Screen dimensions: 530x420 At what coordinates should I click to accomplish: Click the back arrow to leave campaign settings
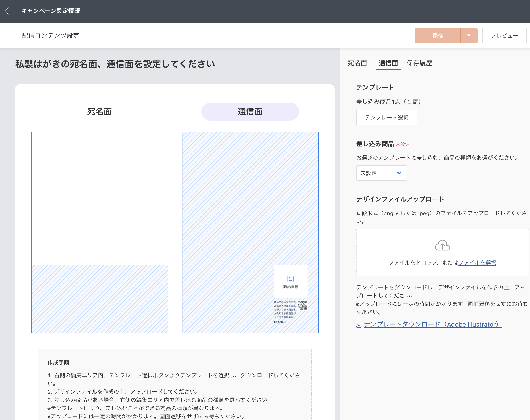[x=8, y=11]
